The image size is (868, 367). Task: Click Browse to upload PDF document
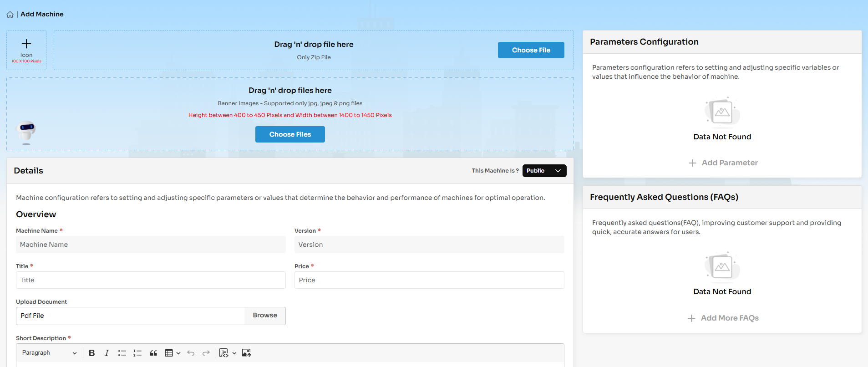[265, 316]
